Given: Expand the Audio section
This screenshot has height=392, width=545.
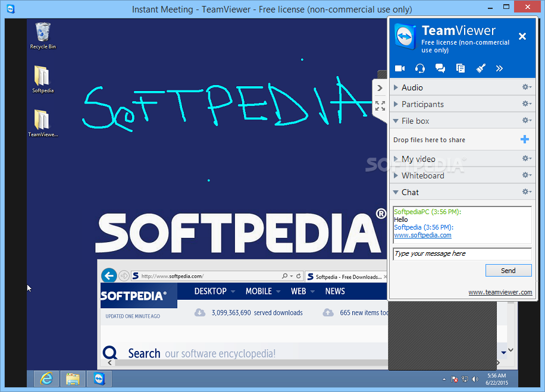Looking at the screenshot, I should point(396,87).
